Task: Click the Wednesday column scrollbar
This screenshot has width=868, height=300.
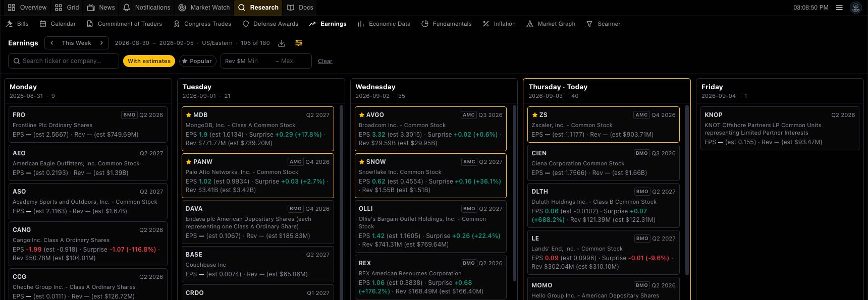Action: pos(514,193)
